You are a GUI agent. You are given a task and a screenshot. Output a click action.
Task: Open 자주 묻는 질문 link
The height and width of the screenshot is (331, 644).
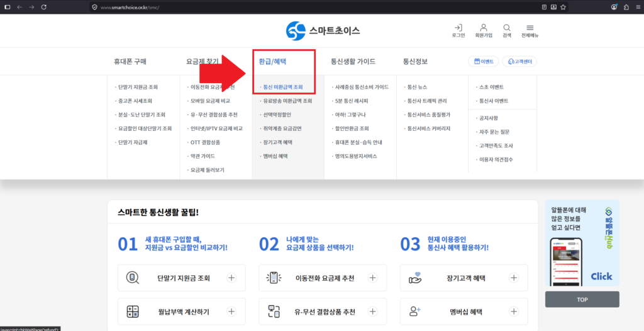tap(493, 132)
